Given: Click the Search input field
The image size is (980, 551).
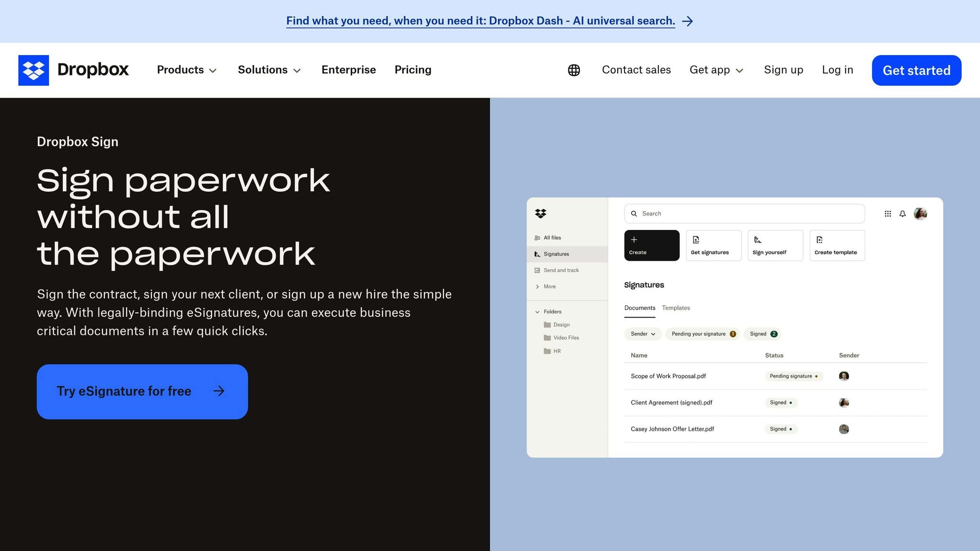Looking at the screenshot, I should pos(744,214).
